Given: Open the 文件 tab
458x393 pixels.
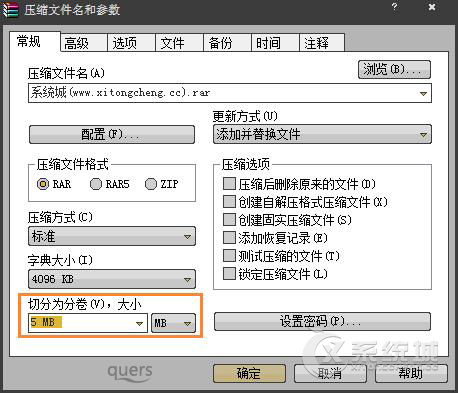Looking at the screenshot, I should coord(179,43).
